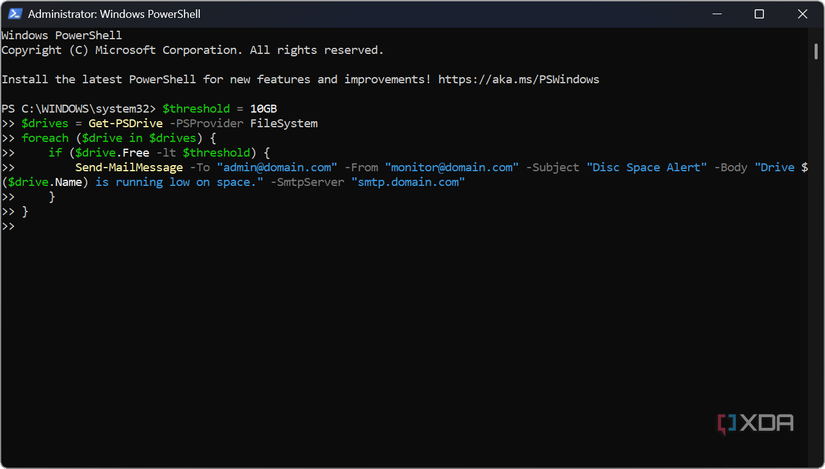
Task: Click the 10GB threshold value
Action: click(x=266, y=108)
